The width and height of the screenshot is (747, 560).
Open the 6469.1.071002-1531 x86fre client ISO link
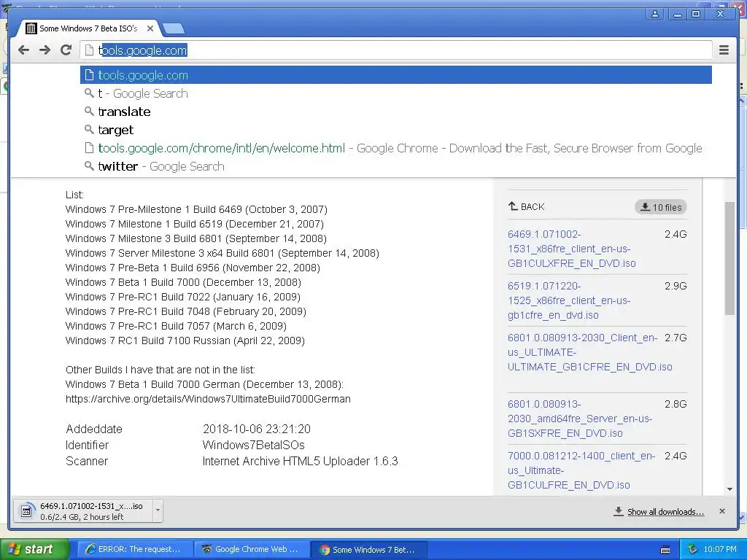(572, 249)
